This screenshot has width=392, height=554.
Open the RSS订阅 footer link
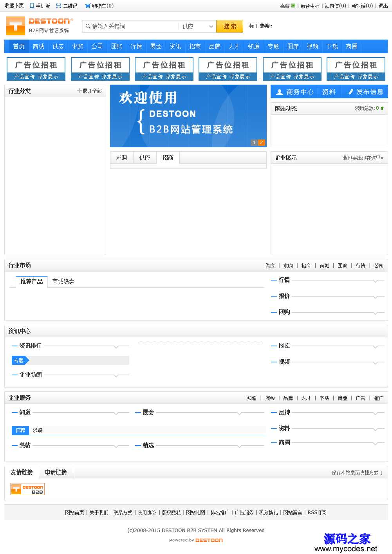point(317,512)
